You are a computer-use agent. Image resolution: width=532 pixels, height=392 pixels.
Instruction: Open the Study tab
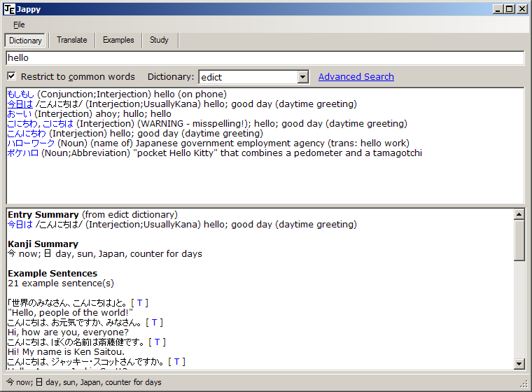coord(159,40)
